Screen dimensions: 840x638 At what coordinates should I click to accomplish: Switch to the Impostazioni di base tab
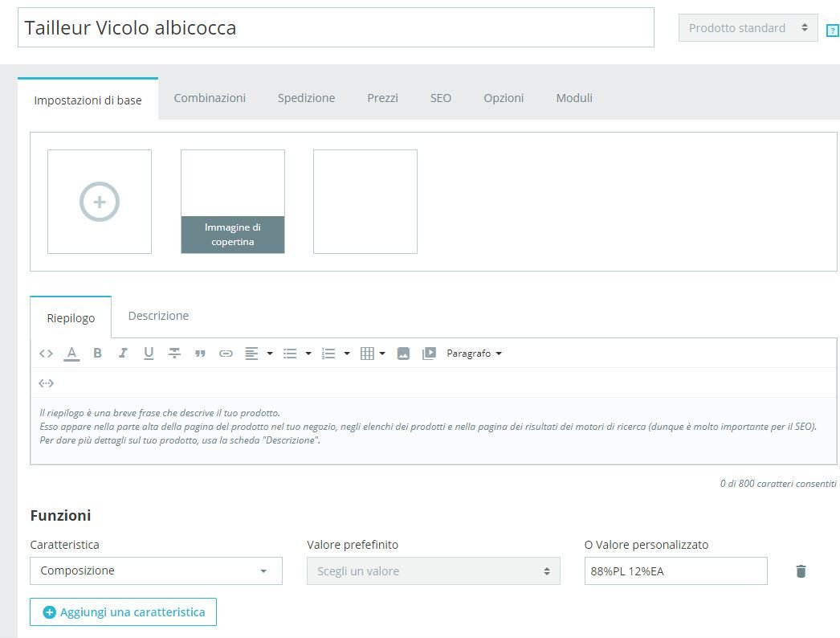pyautogui.click(x=88, y=100)
